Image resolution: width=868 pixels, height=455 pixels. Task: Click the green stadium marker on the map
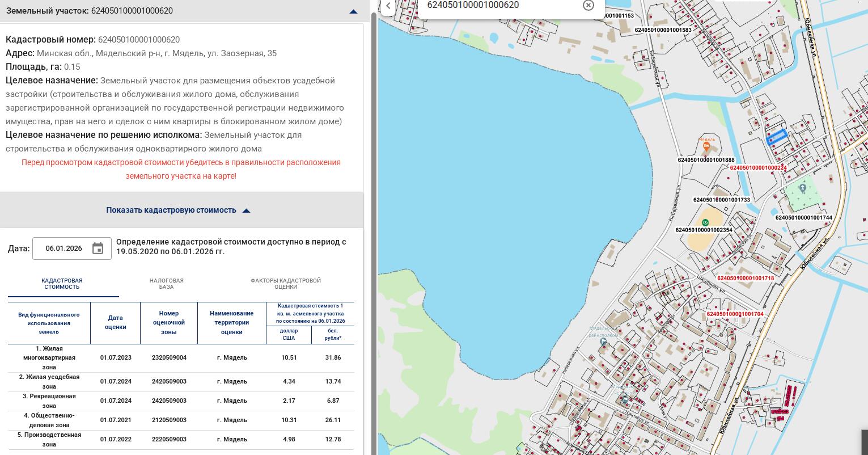[x=705, y=222]
